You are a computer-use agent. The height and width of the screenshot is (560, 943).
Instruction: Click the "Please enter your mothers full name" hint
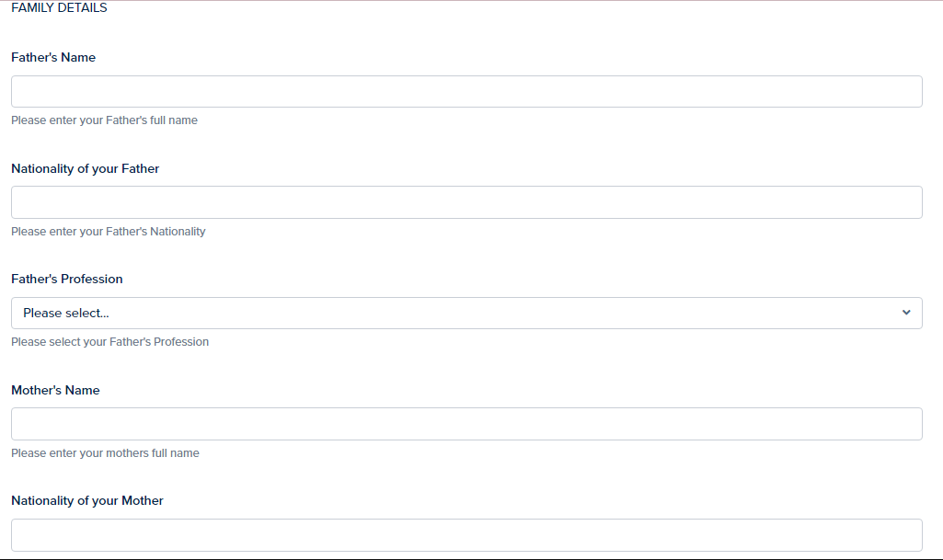(105, 453)
